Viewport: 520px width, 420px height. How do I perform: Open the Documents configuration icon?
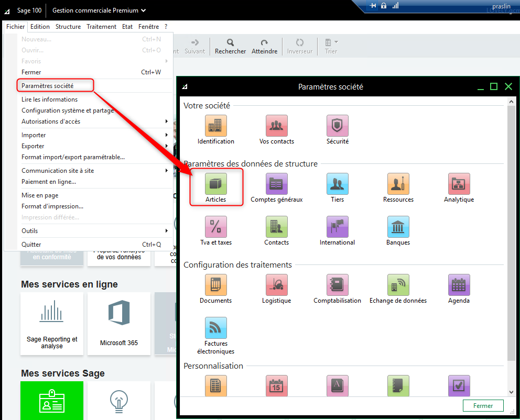coord(215,285)
